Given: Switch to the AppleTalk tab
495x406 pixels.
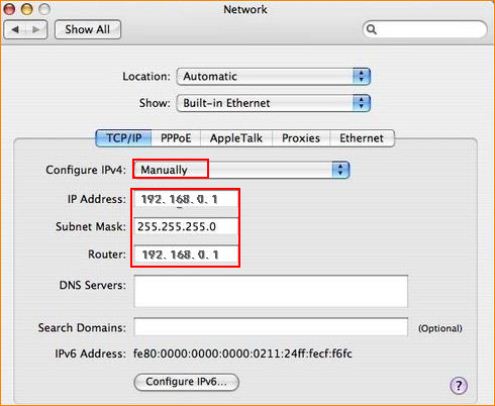Looking at the screenshot, I should (x=236, y=138).
